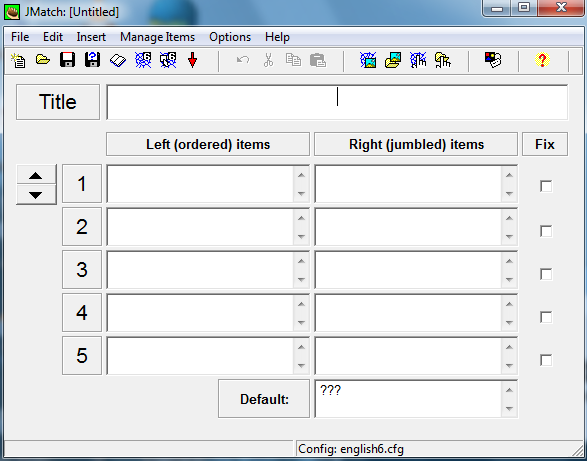Click the Right (jumbled) items header button
Viewport: 587px width, 461px height.
pyautogui.click(x=416, y=144)
